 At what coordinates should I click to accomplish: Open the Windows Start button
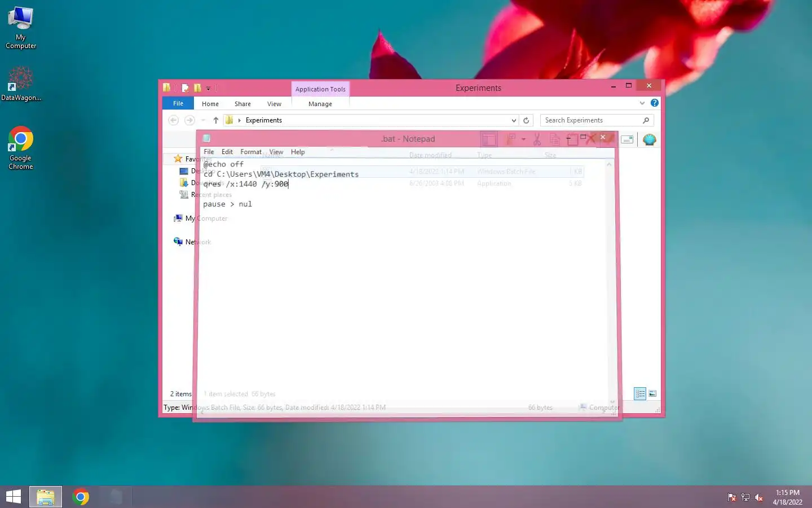coord(14,497)
